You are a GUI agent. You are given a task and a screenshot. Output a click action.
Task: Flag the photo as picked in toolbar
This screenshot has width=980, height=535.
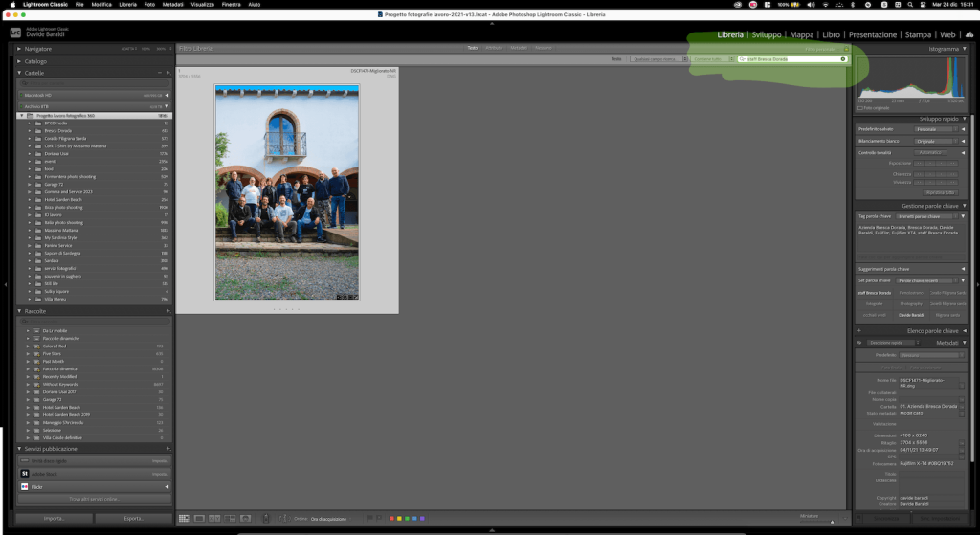pos(369,518)
